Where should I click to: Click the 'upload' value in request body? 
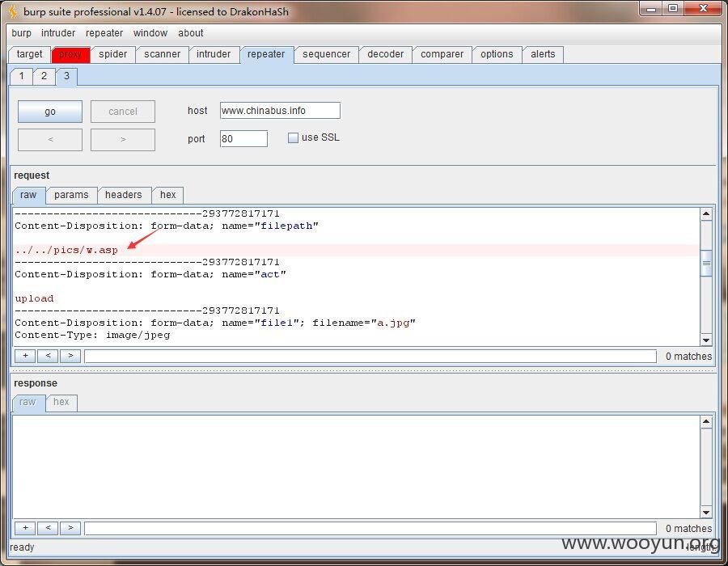[x=34, y=298]
